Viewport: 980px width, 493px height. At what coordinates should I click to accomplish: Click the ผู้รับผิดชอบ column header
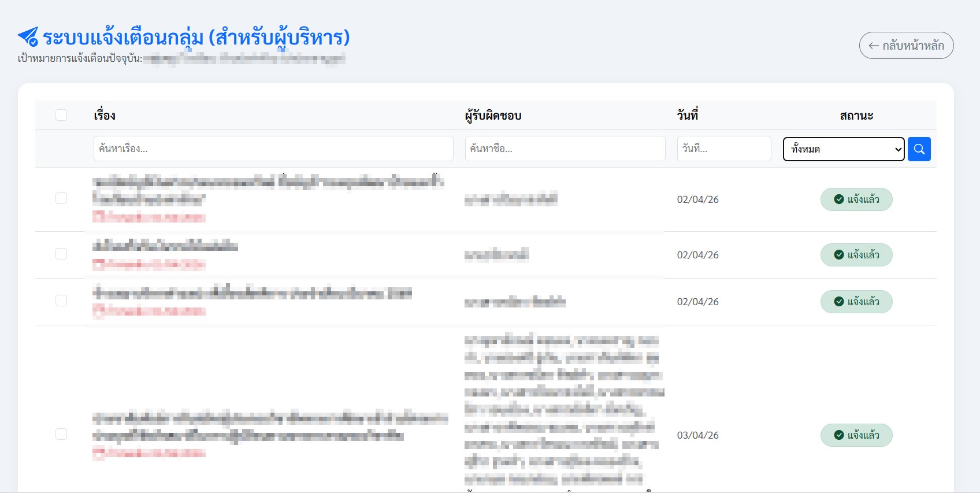(493, 116)
